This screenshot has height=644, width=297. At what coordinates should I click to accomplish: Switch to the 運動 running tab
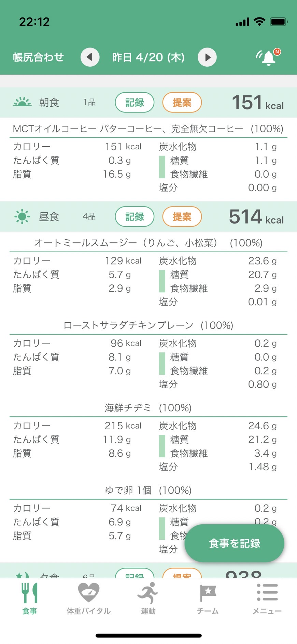[x=148, y=599]
